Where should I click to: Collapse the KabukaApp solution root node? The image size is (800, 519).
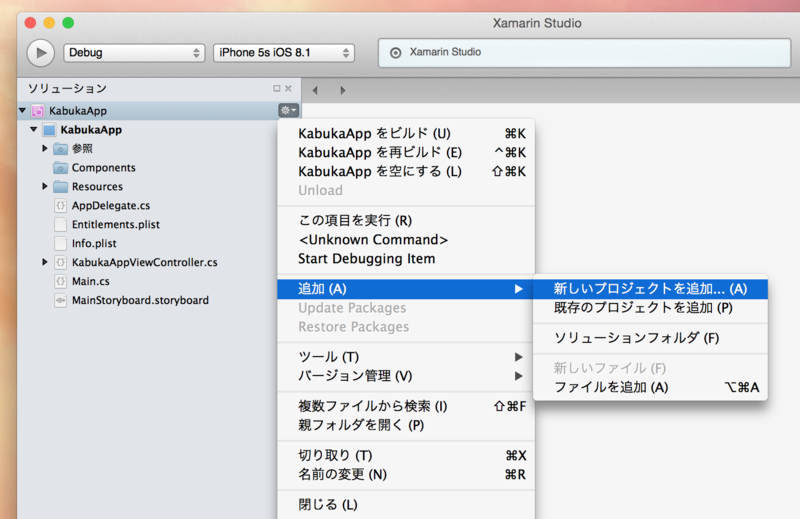[x=22, y=110]
